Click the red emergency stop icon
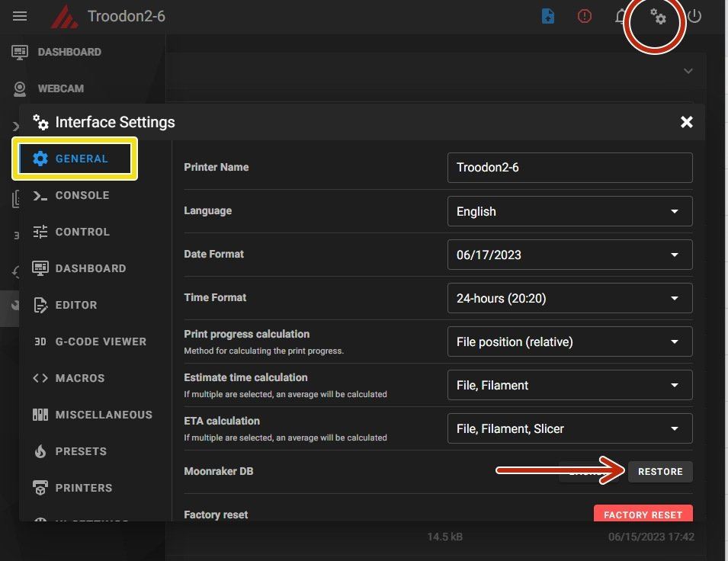 tap(584, 16)
